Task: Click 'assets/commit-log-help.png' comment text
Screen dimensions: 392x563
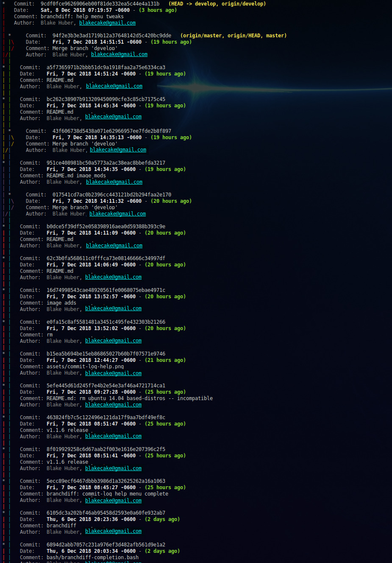Action: point(85,367)
